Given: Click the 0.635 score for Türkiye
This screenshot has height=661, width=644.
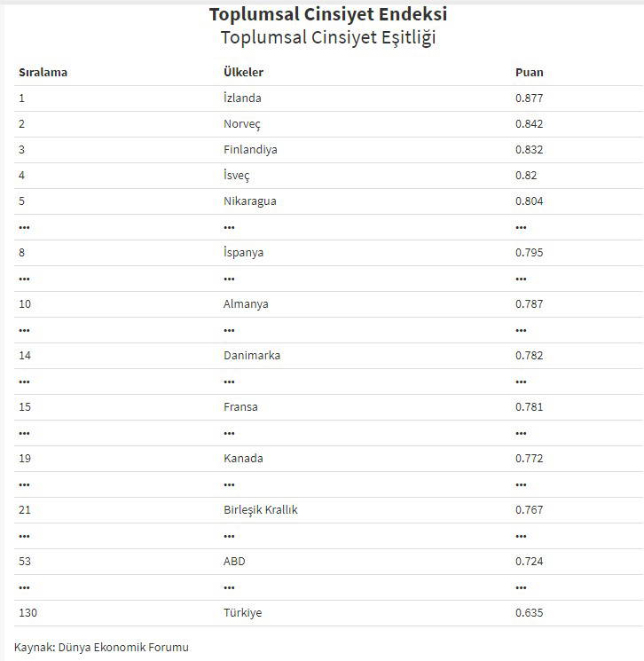Looking at the screenshot, I should 529,612.
